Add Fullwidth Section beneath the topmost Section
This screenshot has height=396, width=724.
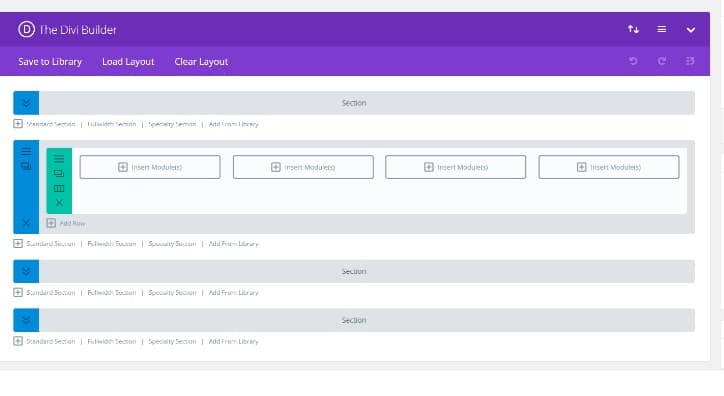[112, 124]
